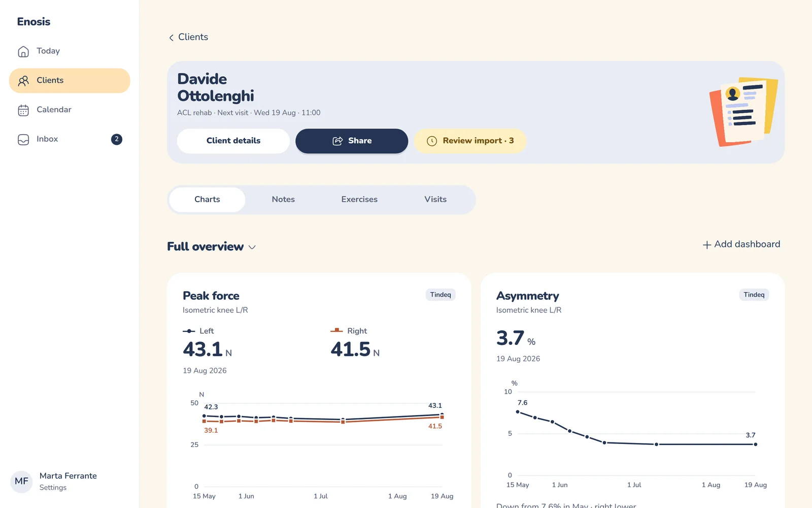Open the Notes tab
The height and width of the screenshot is (508, 812).
coord(283,200)
